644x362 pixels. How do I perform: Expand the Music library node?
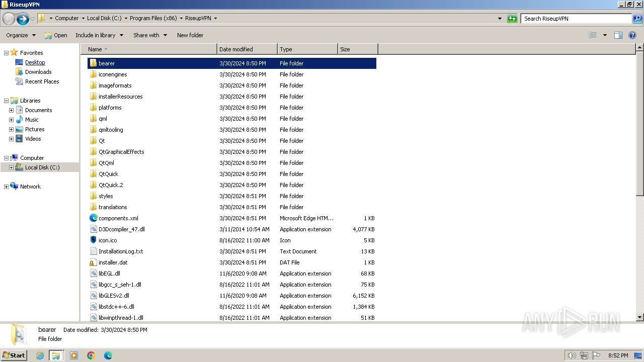pyautogui.click(x=11, y=120)
